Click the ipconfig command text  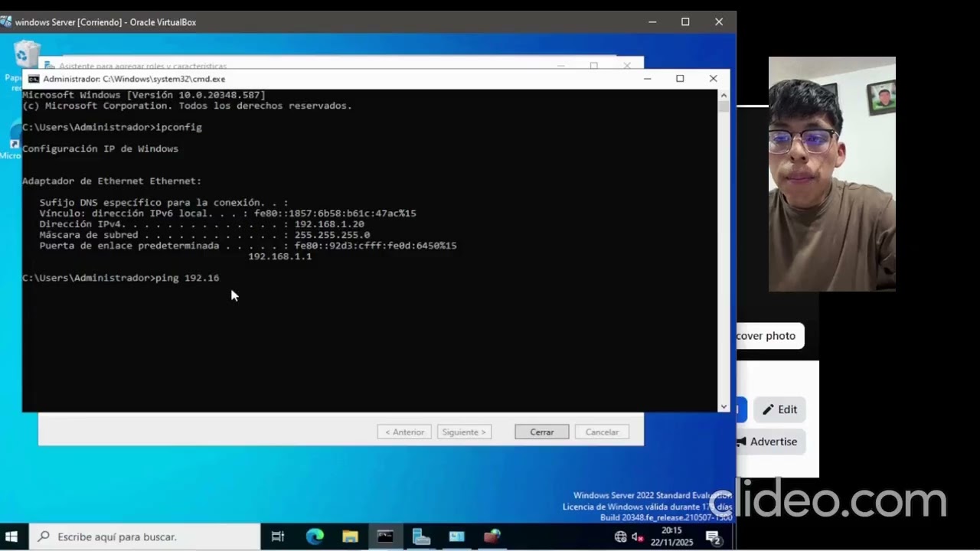point(179,127)
